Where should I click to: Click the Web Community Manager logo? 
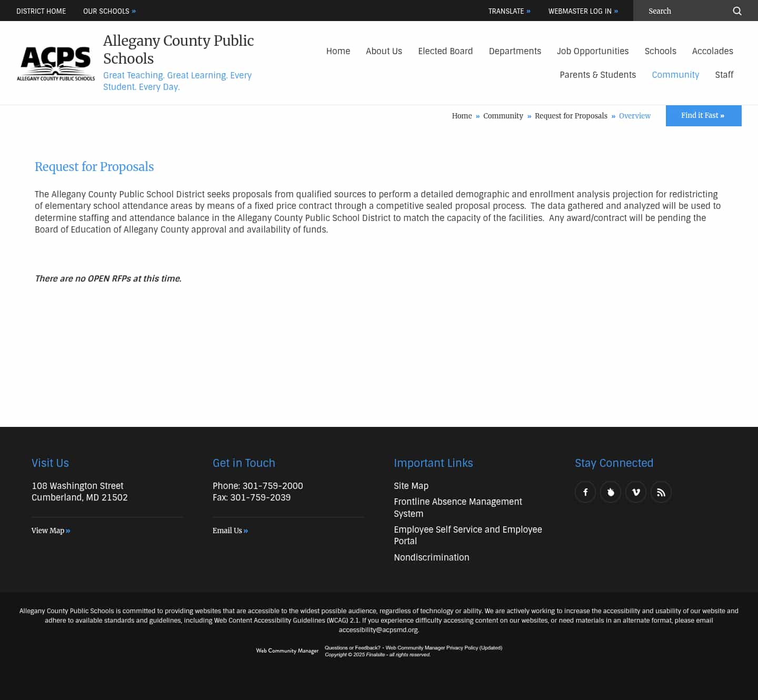[287, 651]
